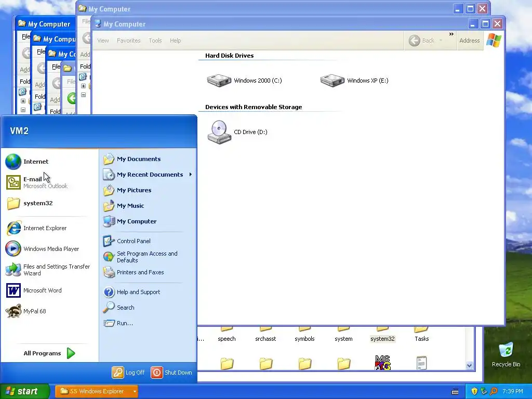Image resolution: width=532 pixels, height=399 pixels.
Task: Open My Music in Start menu
Action: click(x=124, y=206)
